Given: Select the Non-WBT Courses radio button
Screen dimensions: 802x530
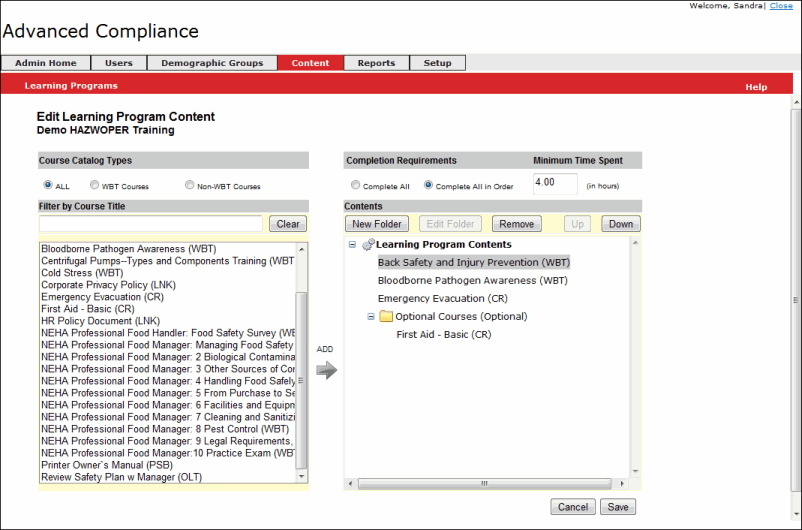Looking at the screenshot, I should click(x=189, y=185).
